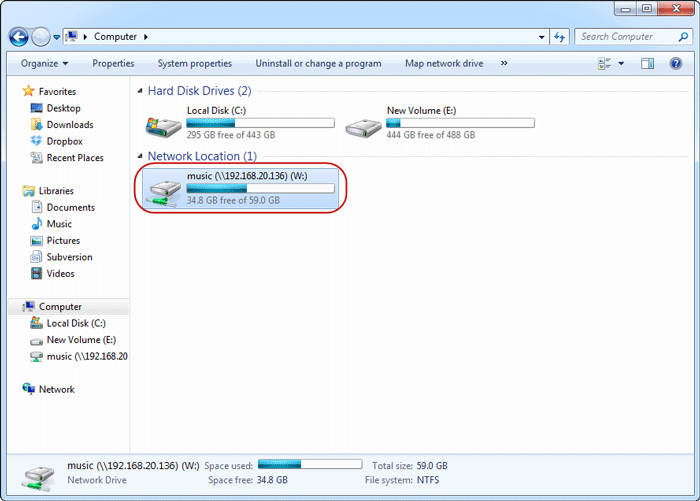Viewport: 700px width, 501px height.
Task: Open Recent Places in Favorites
Action: click(x=75, y=158)
